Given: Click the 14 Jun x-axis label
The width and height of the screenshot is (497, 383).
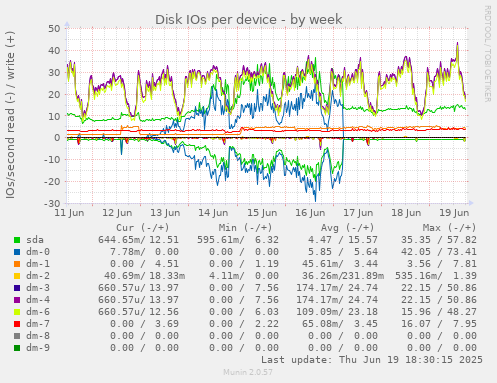Looking at the screenshot, I should 213,213.
